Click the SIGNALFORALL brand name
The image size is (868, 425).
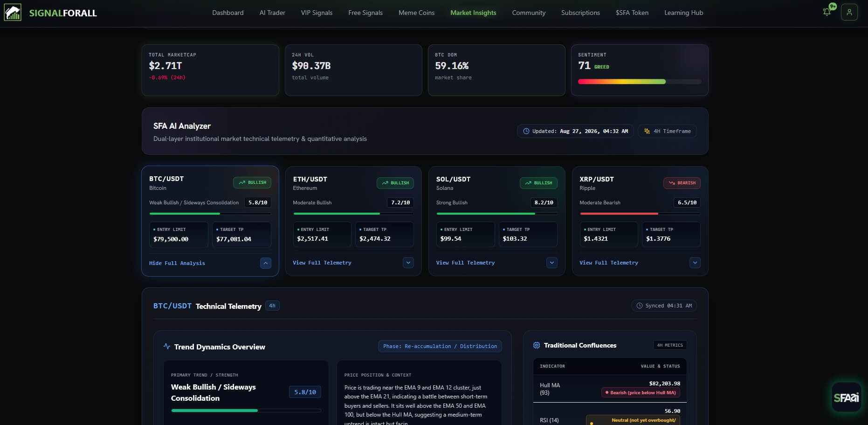point(63,13)
